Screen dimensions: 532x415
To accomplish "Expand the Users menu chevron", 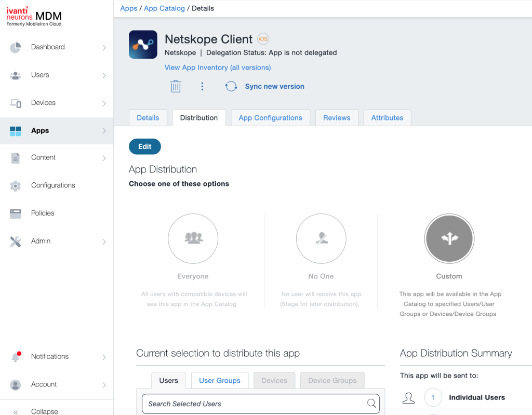I will [x=104, y=76].
